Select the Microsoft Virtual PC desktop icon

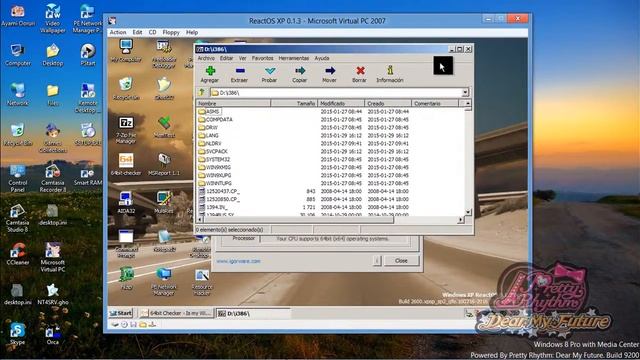(x=53, y=257)
